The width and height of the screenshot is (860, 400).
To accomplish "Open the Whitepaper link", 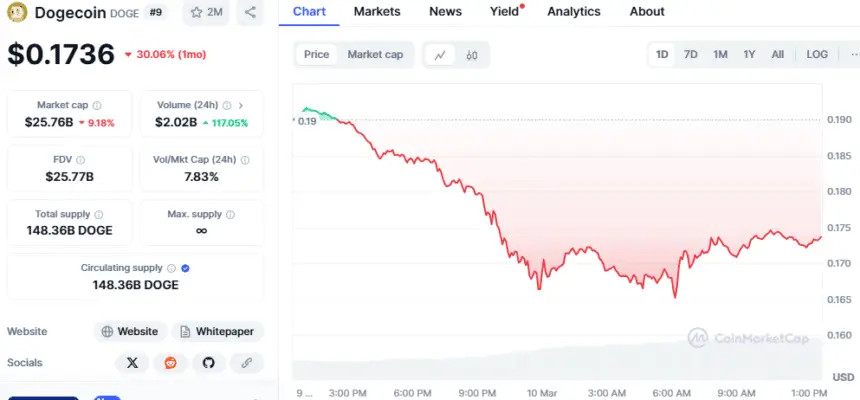I will point(216,331).
